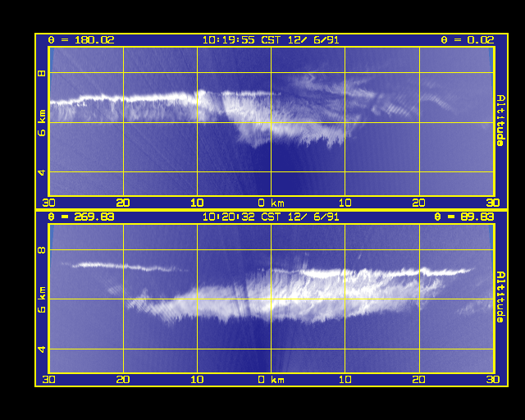Screen dimensions: 525x420
Task: Click the 0 km range label under top panel
Action: pyautogui.click(x=271, y=203)
